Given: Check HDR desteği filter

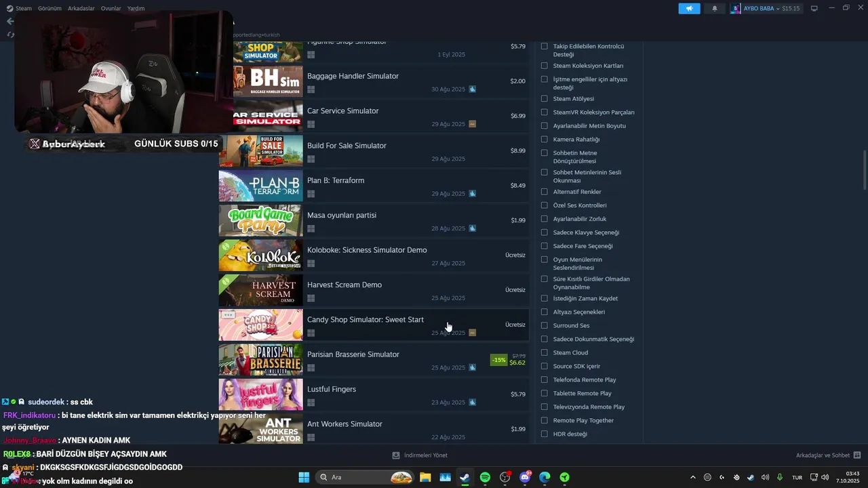Looking at the screenshot, I should click(x=544, y=434).
